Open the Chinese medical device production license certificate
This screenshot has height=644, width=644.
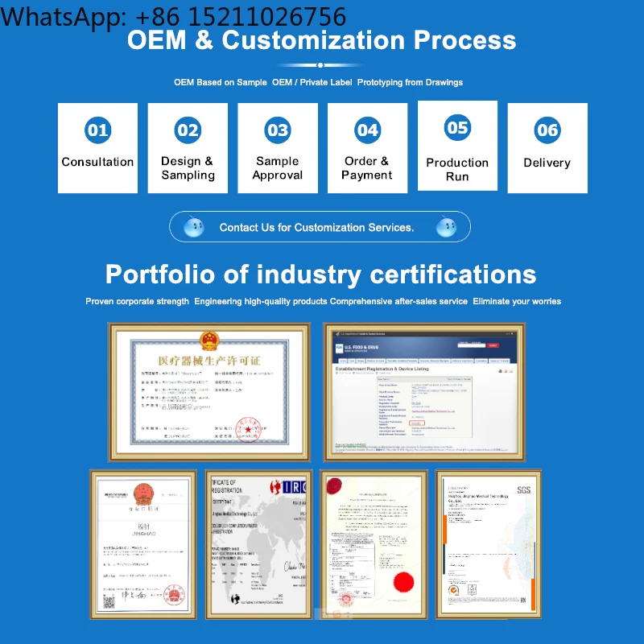tap(209, 392)
